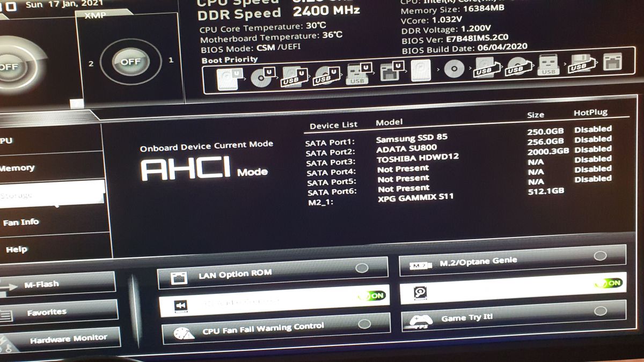Enable the LAN Option ROM switch
Image resolution: width=644 pixels, height=362 pixels.
pyautogui.click(x=362, y=268)
